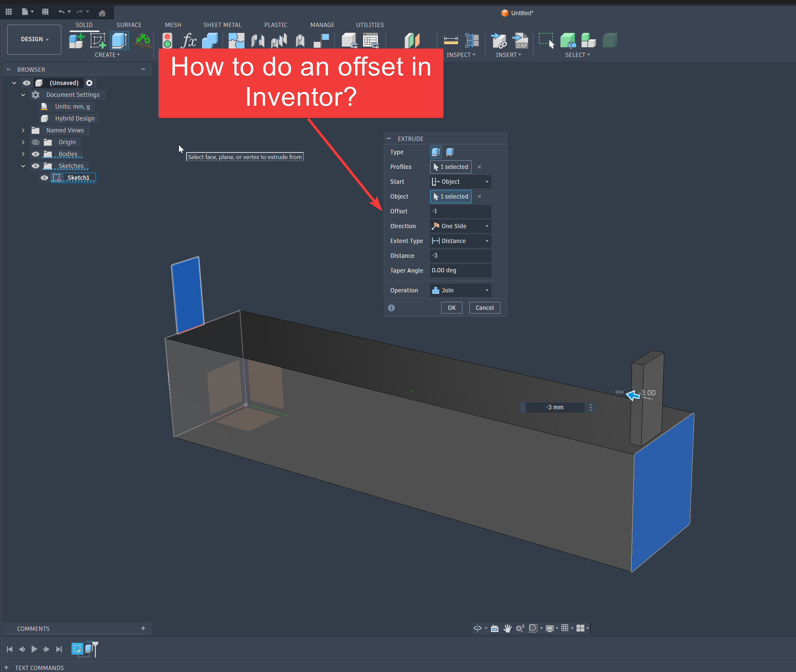Image resolution: width=796 pixels, height=672 pixels.
Task: Select the Extrude tool in the toolbar
Action: 119,40
